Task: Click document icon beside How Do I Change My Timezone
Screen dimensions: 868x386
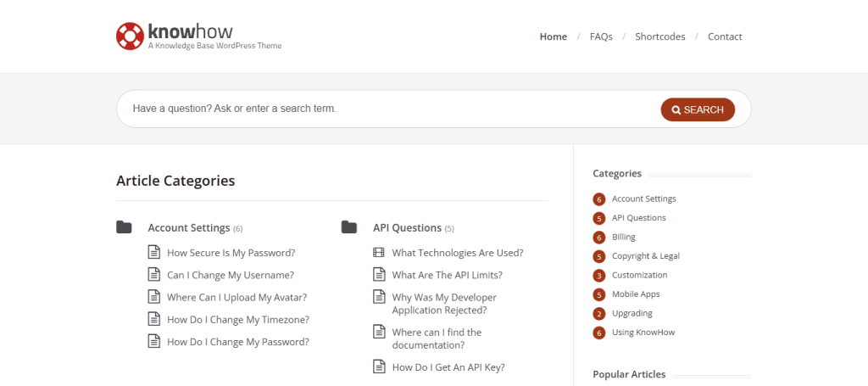Action: (154, 319)
